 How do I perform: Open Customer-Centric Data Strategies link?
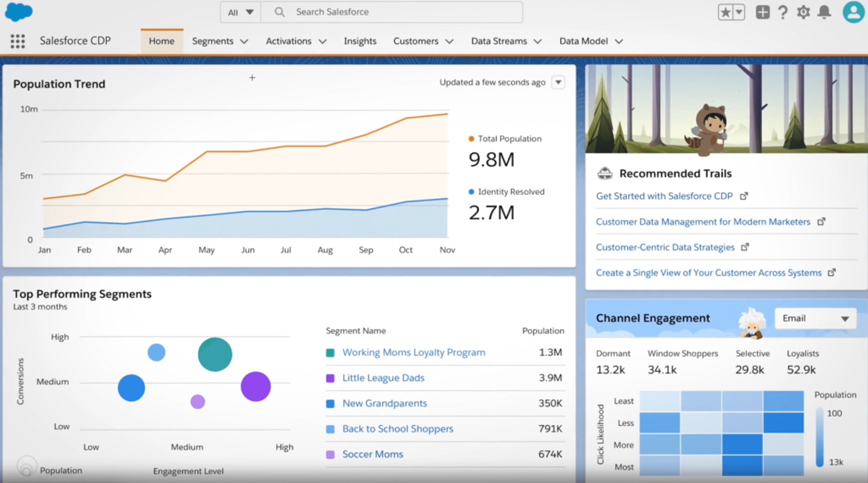pyautogui.click(x=665, y=247)
